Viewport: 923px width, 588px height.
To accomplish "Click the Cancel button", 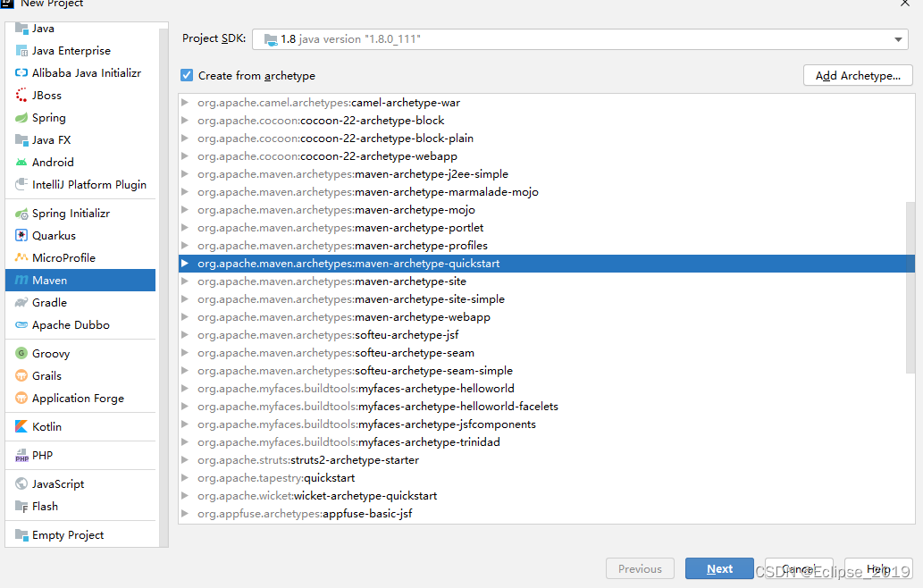I will coord(799,568).
